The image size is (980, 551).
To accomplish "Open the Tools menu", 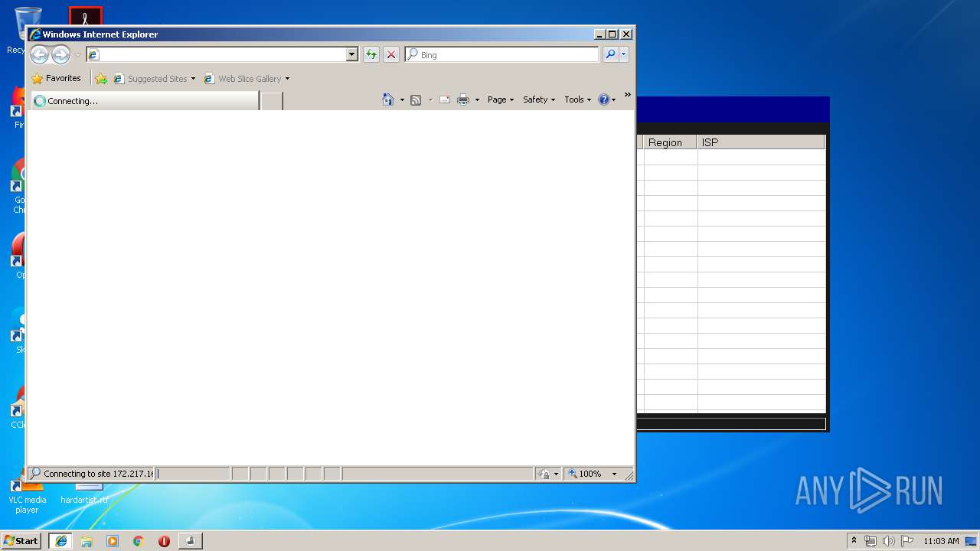I will 578,99.
